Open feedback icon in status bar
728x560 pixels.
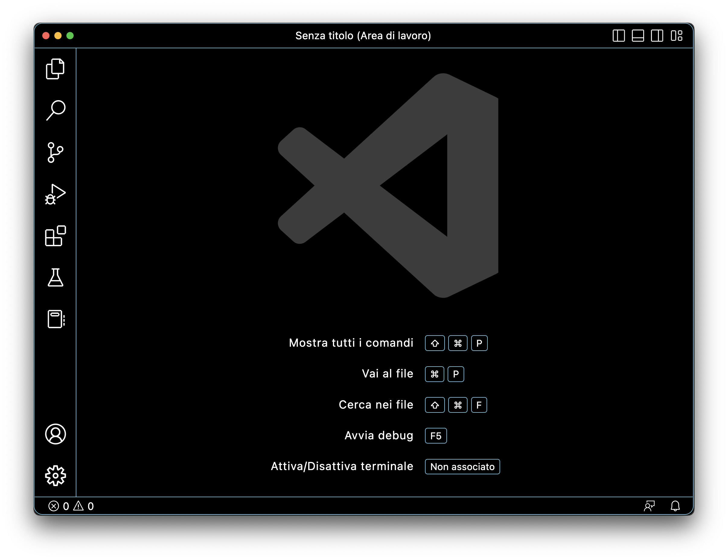[x=649, y=506]
